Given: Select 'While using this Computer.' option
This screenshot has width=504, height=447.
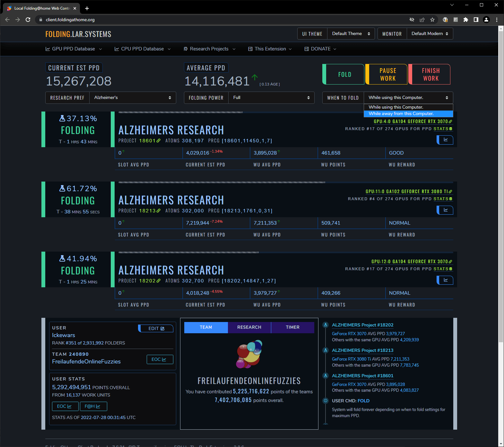Looking at the screenshot, I should pos(408,107).
